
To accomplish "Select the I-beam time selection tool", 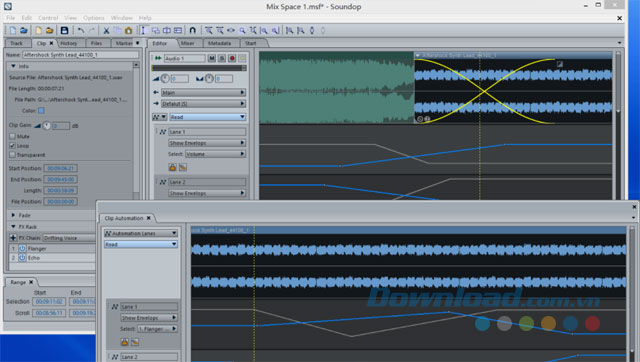I will [143, 31].
